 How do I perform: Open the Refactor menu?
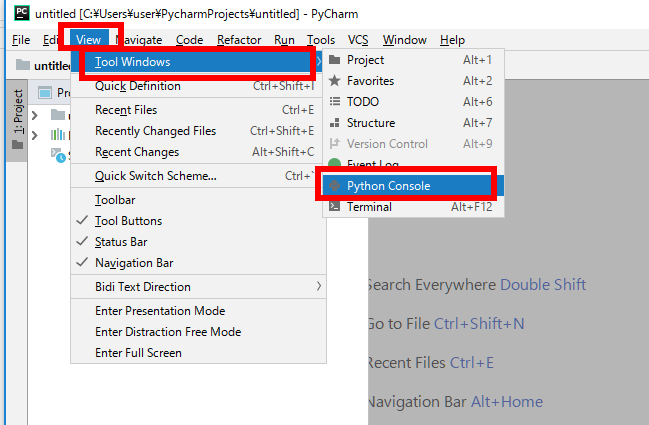tap(239, 40)
